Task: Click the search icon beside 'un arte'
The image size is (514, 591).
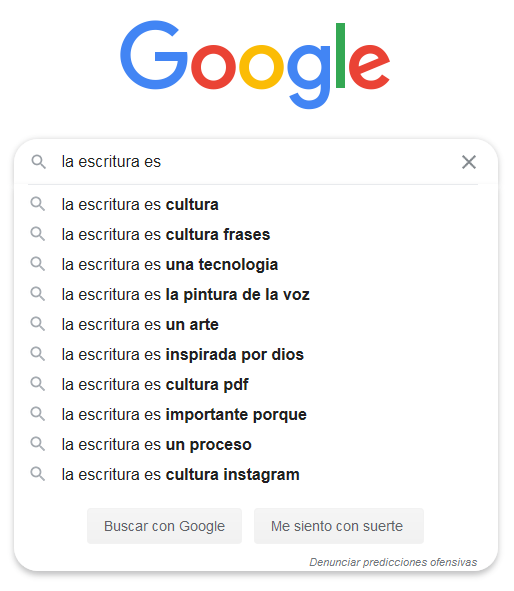Action: click(38, 324)
